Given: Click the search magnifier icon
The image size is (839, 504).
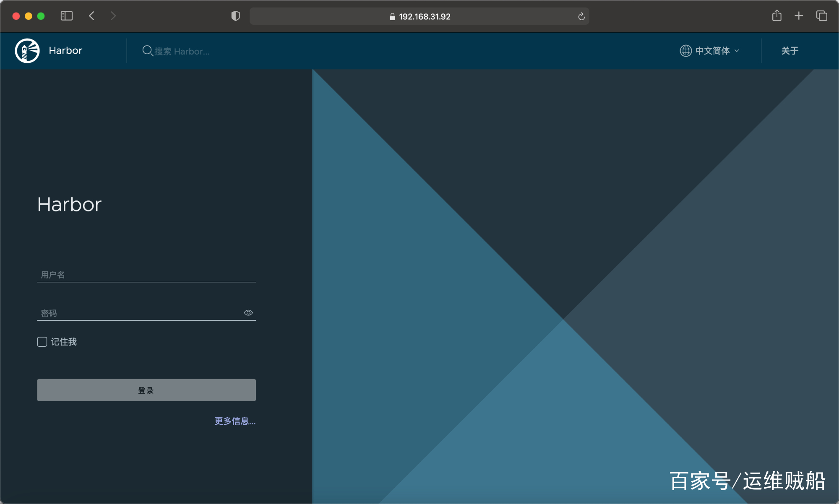Looking at the screenshot, I should (147, 51).
